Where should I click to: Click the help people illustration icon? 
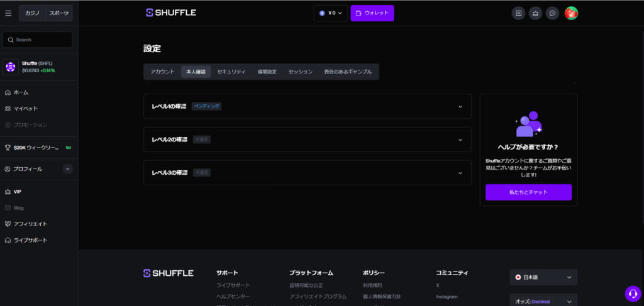point(528,124)
